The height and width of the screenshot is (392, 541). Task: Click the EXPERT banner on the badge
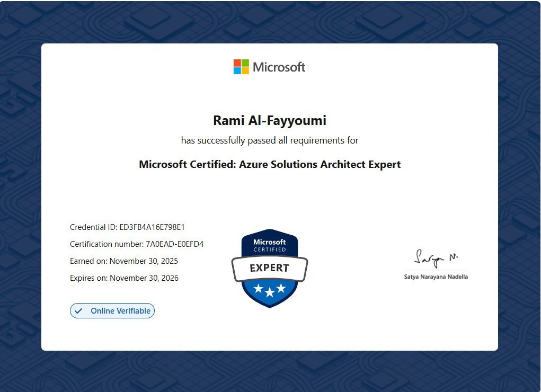[270, 268]
